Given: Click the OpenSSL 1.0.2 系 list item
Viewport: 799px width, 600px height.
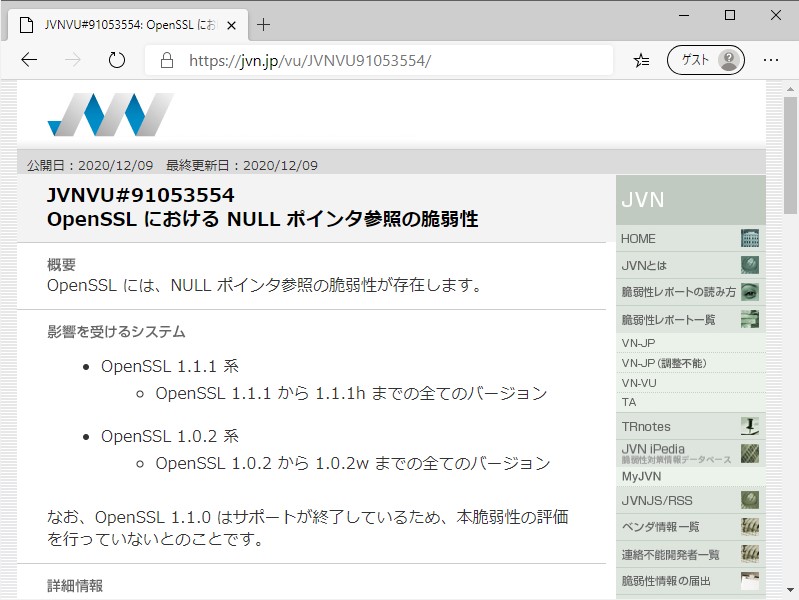Looking at the screenshot, I should click(170, 436).
